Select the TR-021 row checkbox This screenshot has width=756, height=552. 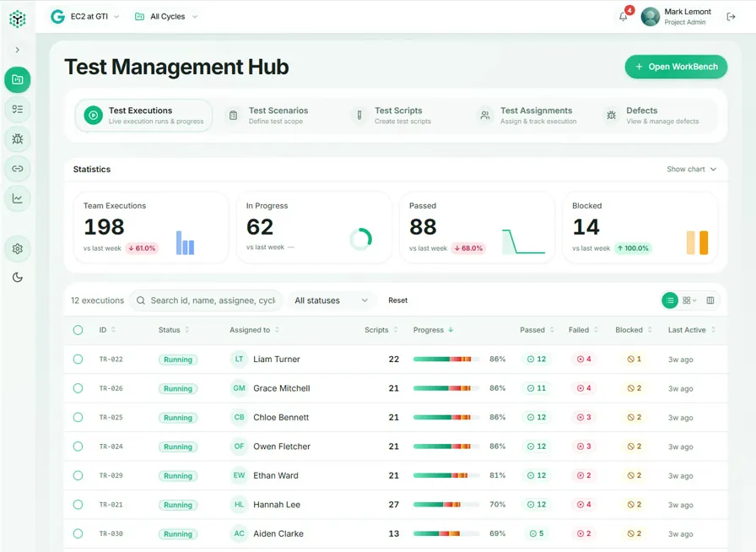pos(78,505)
